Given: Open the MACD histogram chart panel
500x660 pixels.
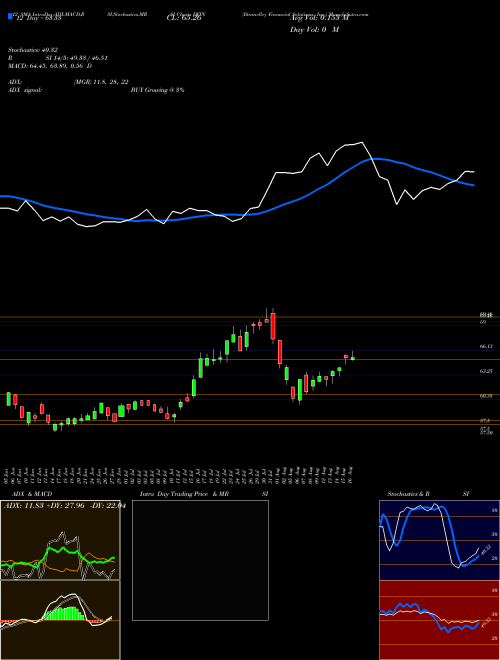Looking at the screenshot, I should click(x=60, y=620).
